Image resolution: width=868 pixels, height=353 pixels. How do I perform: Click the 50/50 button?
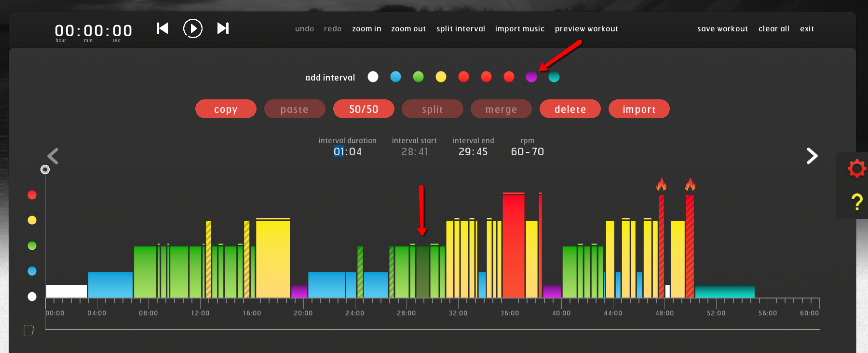click(364, 109)
